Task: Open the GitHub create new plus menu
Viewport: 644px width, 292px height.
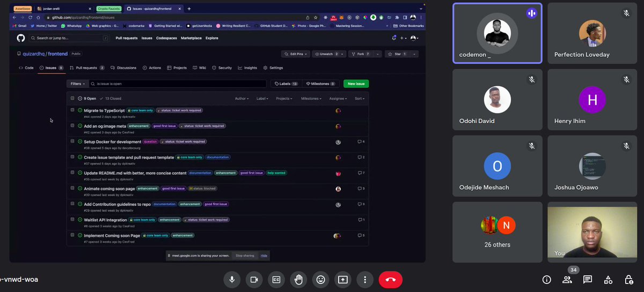Action: point(403,38)
